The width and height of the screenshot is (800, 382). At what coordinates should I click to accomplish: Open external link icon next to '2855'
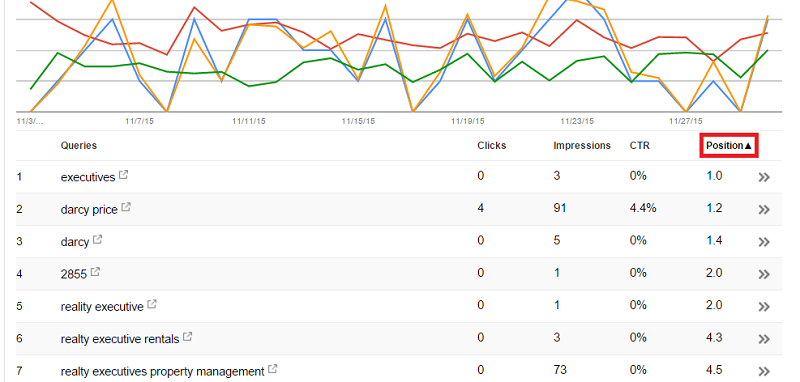coord(95,272)
